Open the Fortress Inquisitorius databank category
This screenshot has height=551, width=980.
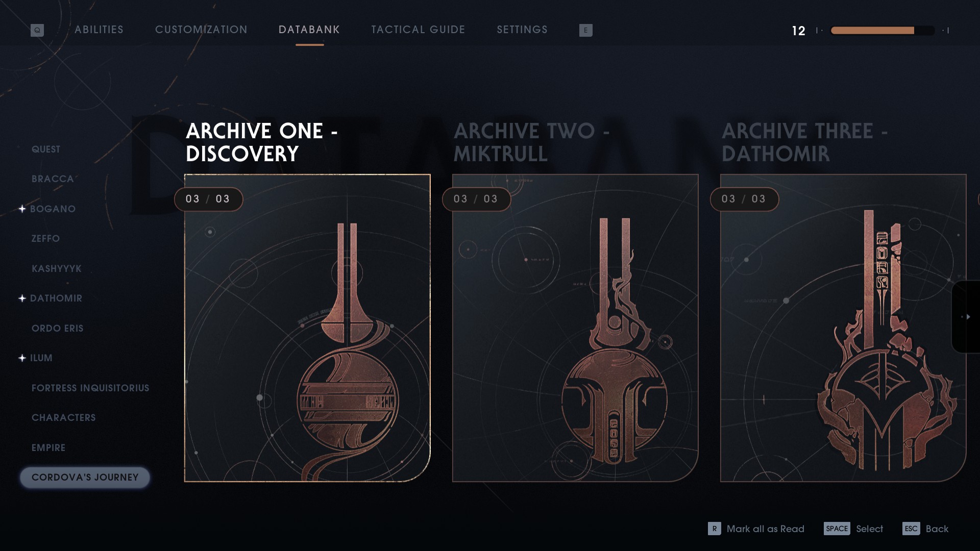tap(90, 388)
